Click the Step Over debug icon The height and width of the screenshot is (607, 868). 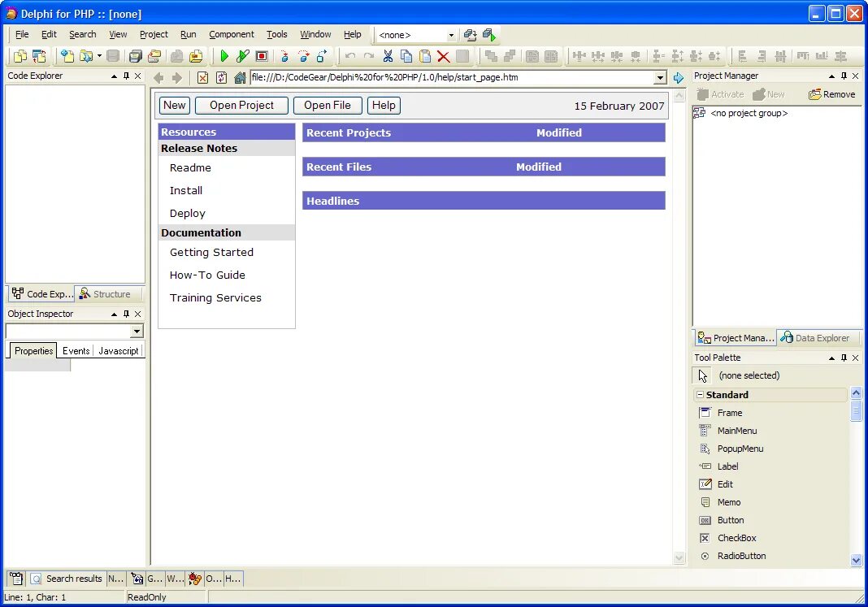point(303,56)
